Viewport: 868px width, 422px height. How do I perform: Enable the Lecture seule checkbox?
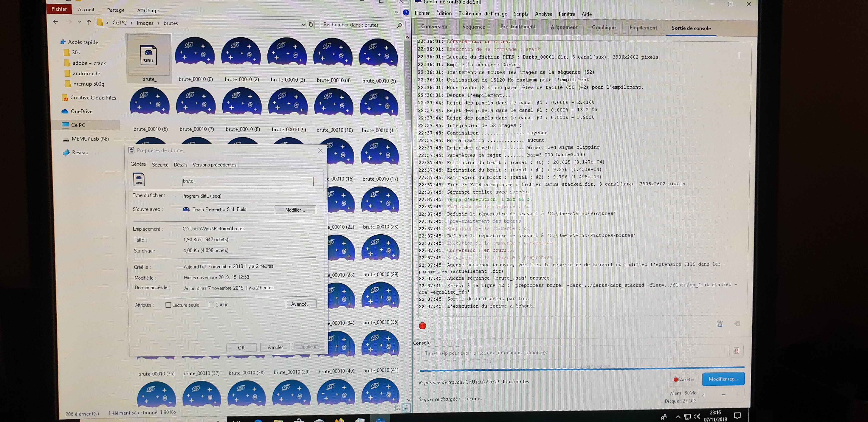tap(168, 305)
